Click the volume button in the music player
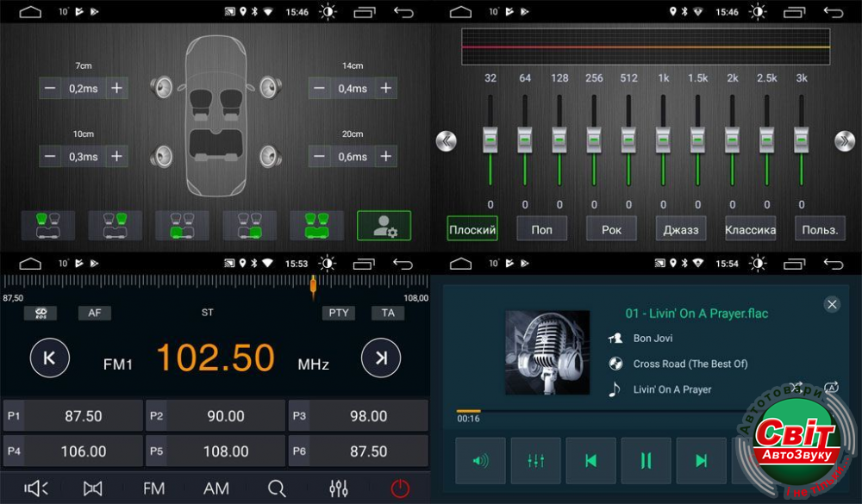This screenshot has width=862, height=504. (480, 461)
